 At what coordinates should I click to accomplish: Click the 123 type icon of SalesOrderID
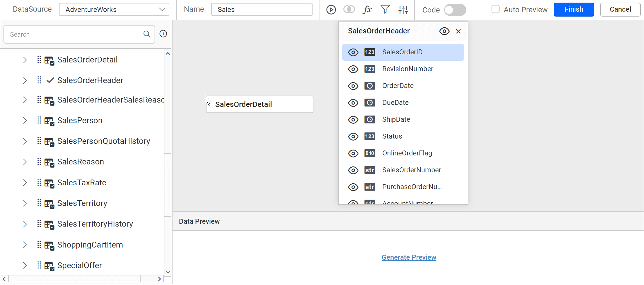pyautogui.click(x=370, y=52)
